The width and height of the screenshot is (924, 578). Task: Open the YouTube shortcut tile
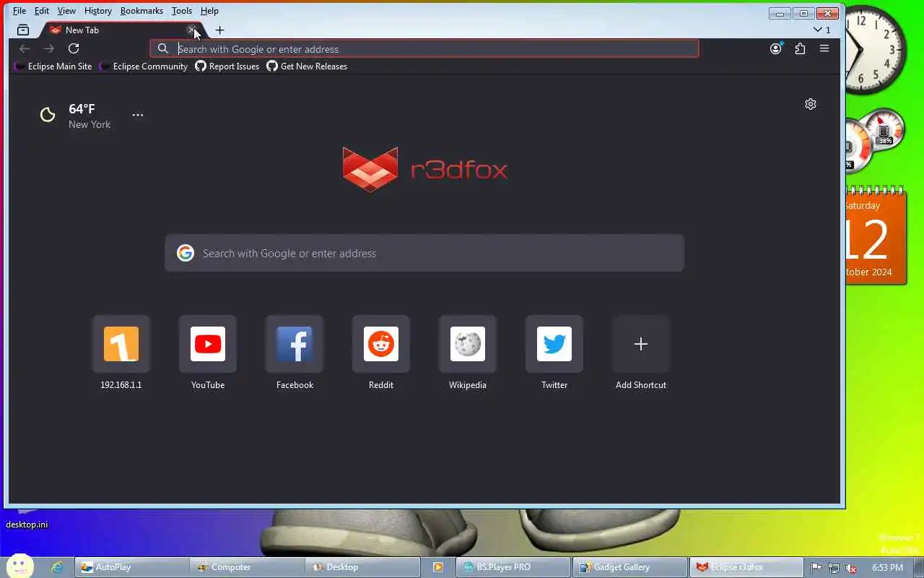pos(208,353)
